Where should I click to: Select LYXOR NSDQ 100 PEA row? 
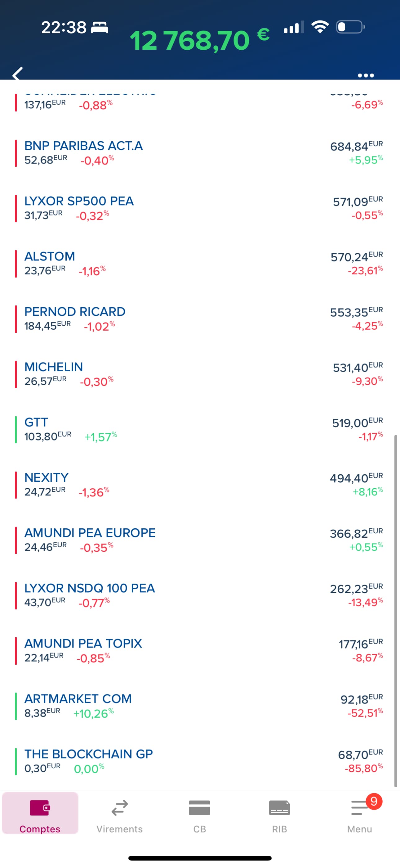(200, 595)
